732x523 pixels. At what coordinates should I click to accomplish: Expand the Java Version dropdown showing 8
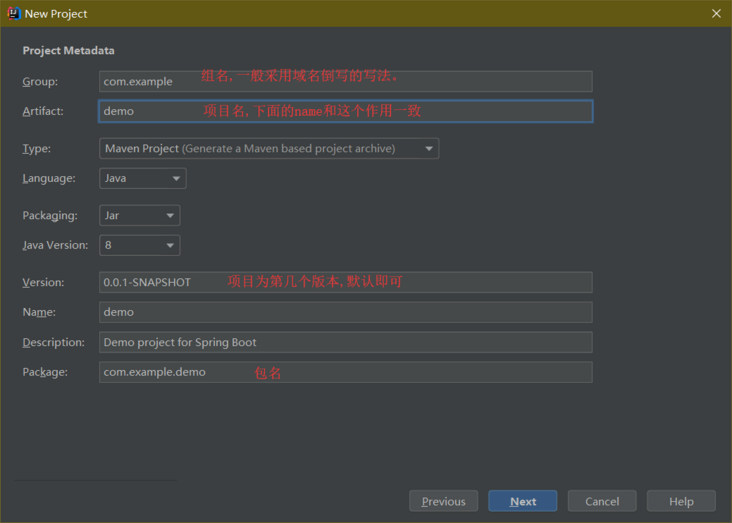coord(140,245)
